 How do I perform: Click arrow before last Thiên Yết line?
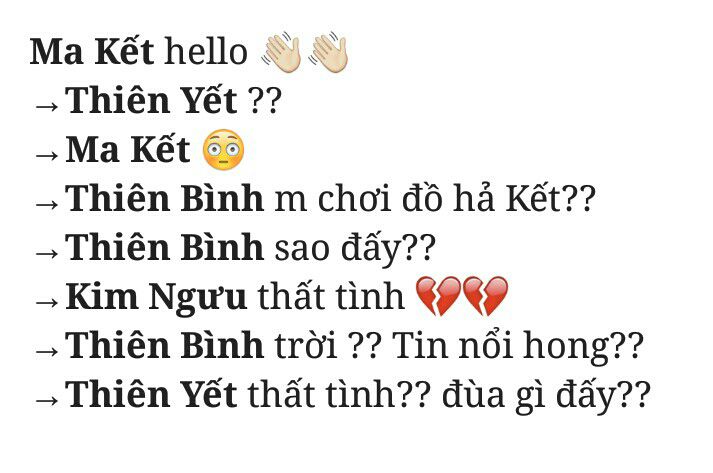pos(47,400)
